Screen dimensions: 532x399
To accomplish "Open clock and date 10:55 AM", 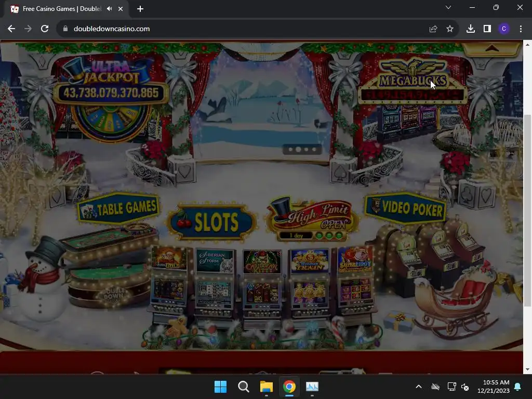I will pyautogui.click(x=494, y=387).
